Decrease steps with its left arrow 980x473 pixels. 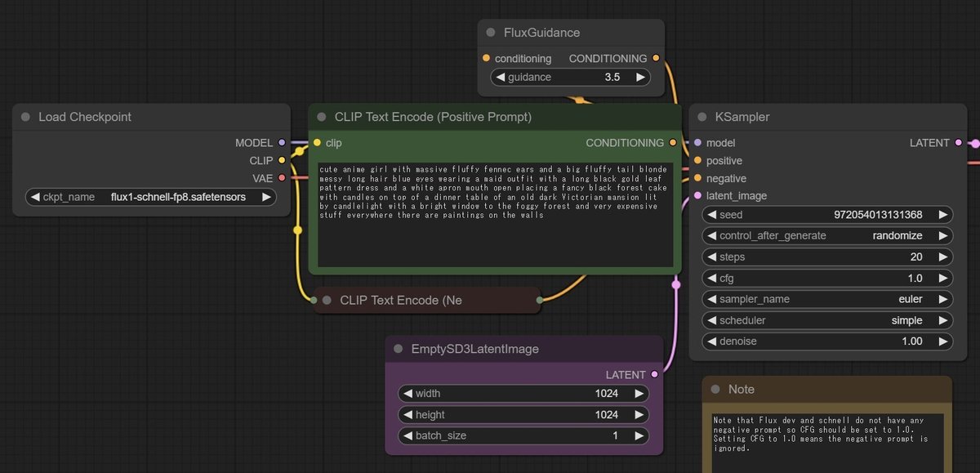point(711,257)
